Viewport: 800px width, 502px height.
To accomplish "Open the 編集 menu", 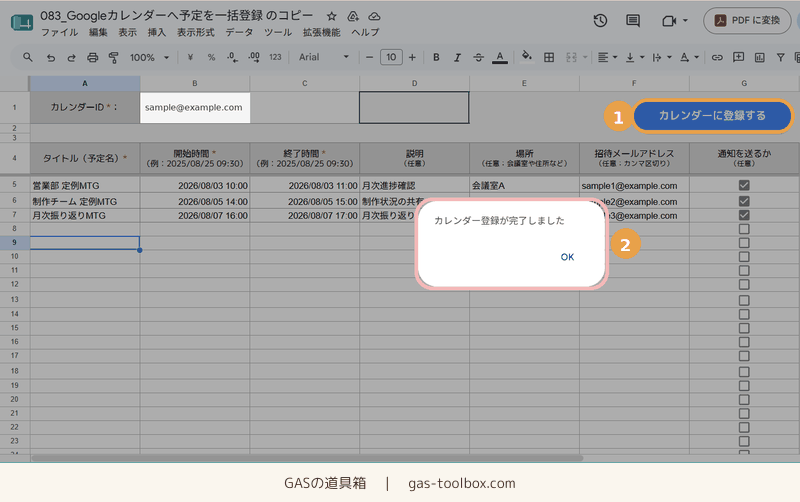I will (98, 32).
